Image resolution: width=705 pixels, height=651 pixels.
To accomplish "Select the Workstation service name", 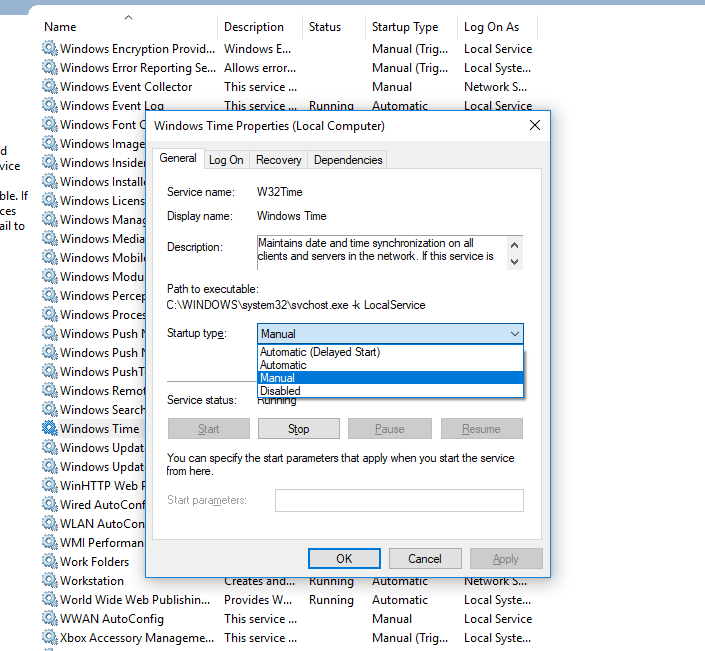I will tap(92, 581).
